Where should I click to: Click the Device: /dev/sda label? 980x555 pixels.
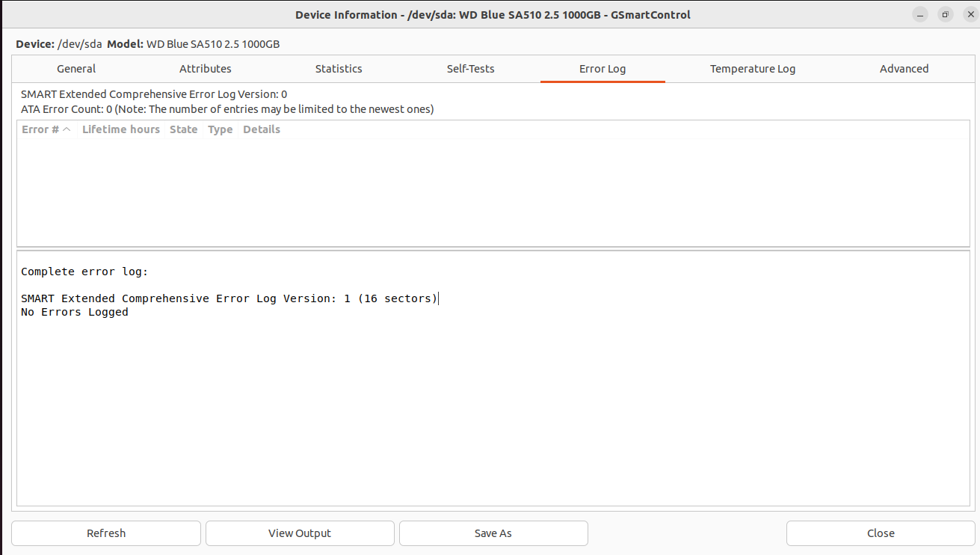coord(58,44)
